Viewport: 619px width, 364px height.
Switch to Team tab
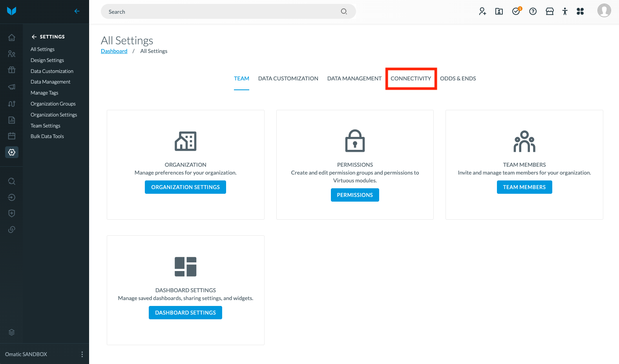pyautogui.click(x=241, y=78)
